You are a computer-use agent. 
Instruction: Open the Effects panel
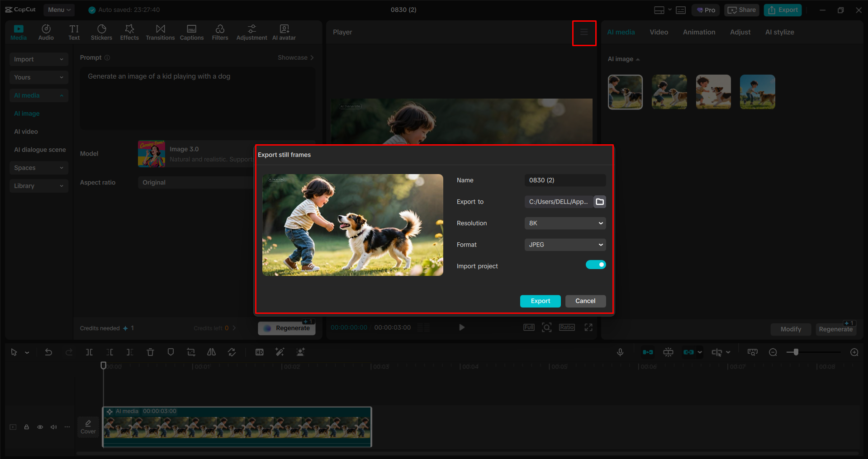pos(129,32)
